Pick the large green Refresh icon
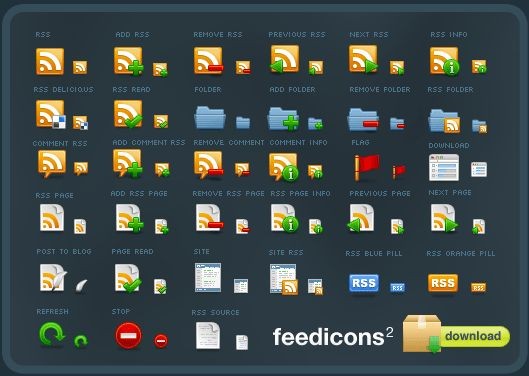This screenshot has height=376, width=529. (x=52, y=334)
